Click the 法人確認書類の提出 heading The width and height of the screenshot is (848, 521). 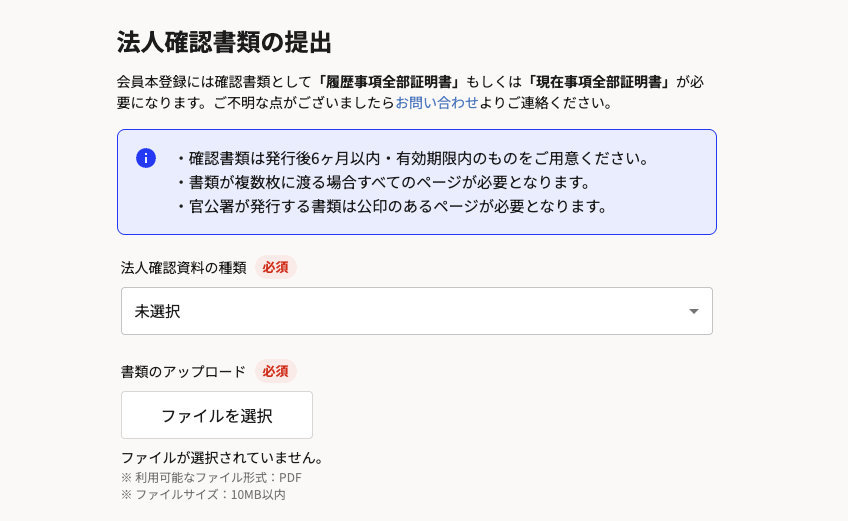click(x=224, y=42)
